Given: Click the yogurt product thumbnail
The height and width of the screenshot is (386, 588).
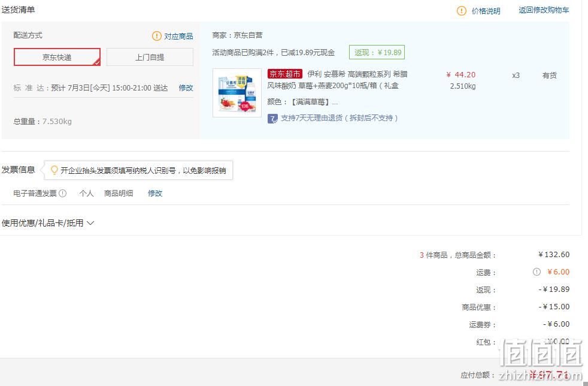Looking at the screenshot, I should click(237, 93).
